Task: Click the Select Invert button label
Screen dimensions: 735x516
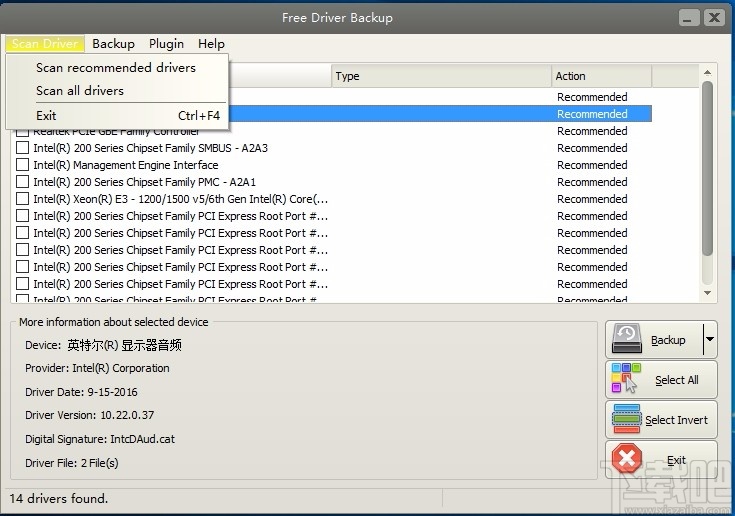Action: pos(676,420)
